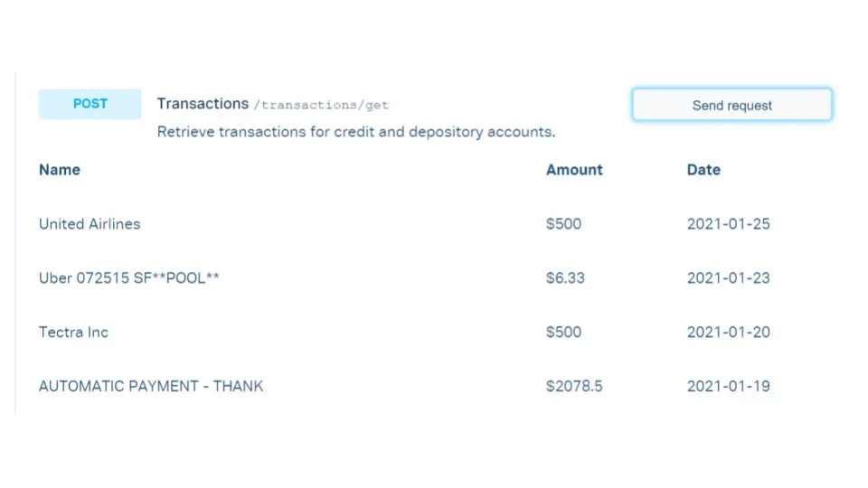Image resolution: width=868 pixels, height=488 pixels.
Task: Select the Tectra Inc transaction name
Action: tap(73, 333)
